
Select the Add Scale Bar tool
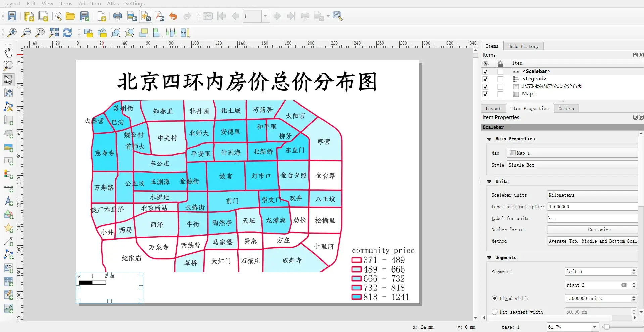coord(9,188)
